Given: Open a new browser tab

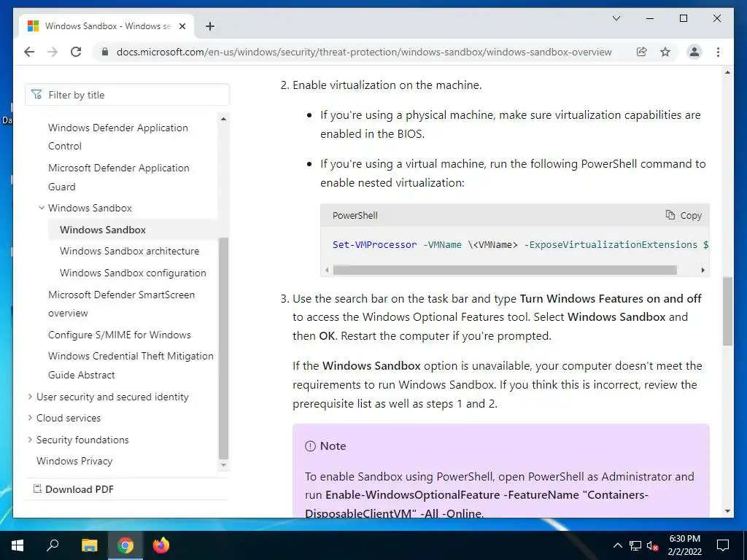Looking at the screenshot, I should tap(209, 27).
